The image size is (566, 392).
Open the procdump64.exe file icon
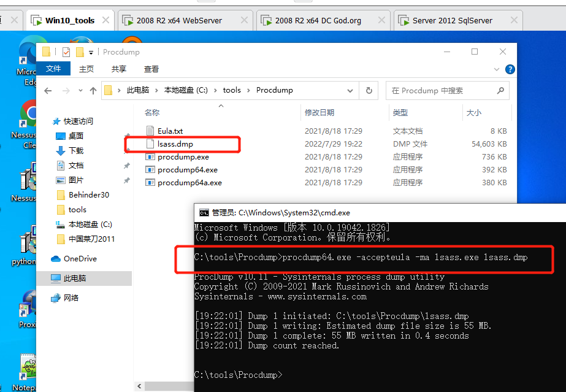[150, 170]
